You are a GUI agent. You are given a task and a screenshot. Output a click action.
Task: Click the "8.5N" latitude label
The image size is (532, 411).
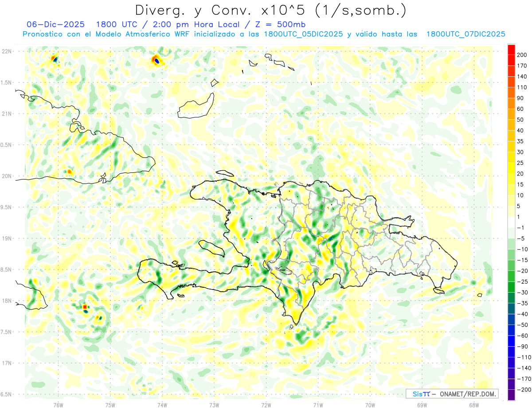pyautogui.click(x=7, y=270)
